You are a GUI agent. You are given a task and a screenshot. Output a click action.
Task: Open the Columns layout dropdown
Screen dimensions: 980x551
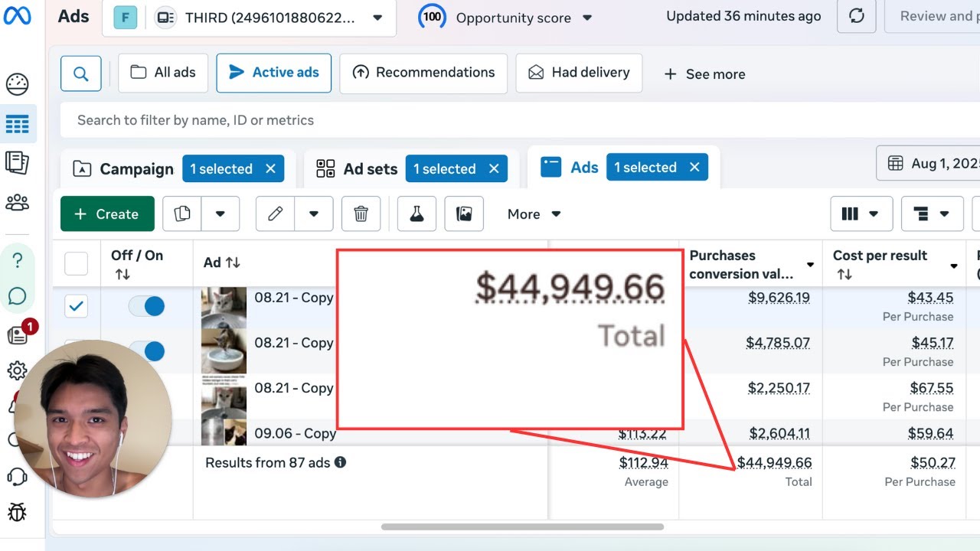861,214
